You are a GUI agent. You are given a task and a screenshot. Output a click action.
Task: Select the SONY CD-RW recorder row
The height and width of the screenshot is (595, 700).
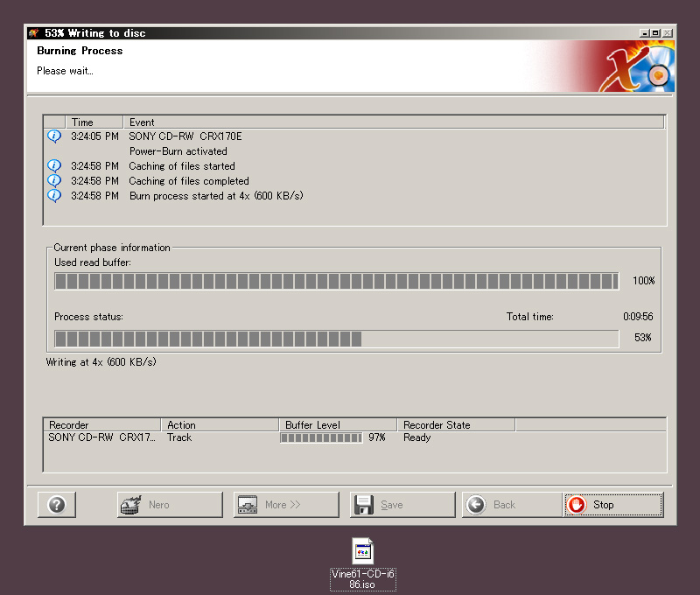(x=101, y=437)
